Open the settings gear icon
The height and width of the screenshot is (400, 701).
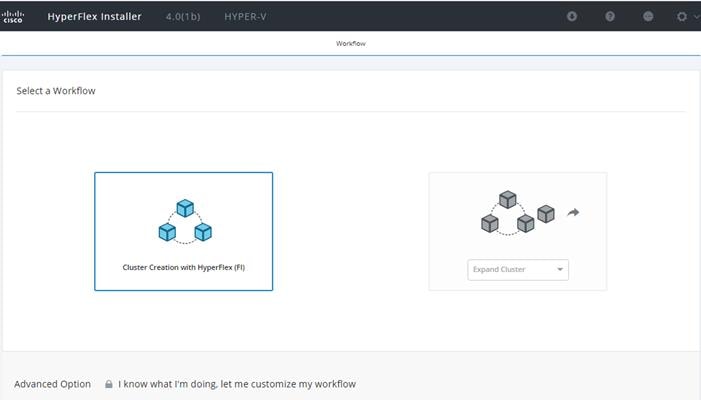tap(681, 17)
